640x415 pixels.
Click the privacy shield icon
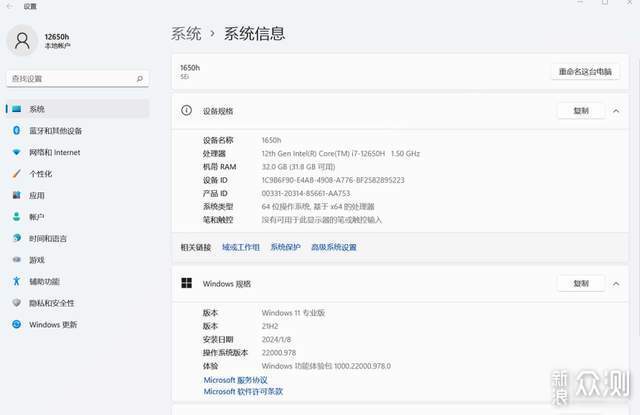[16, 303]
